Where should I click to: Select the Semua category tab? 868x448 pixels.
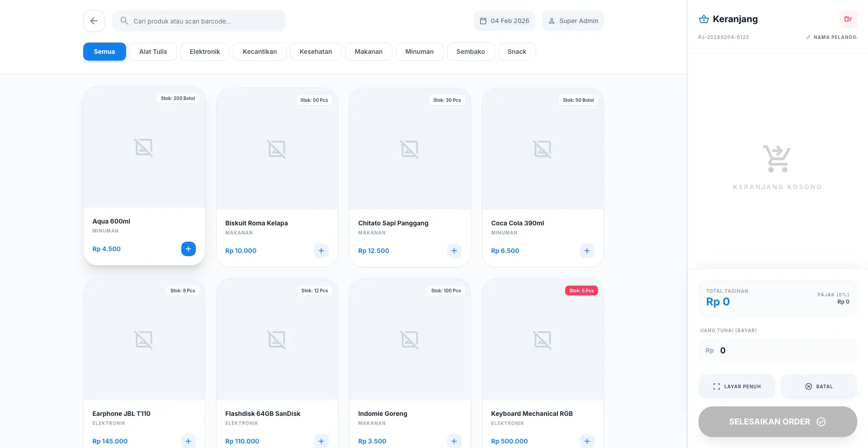104,52
